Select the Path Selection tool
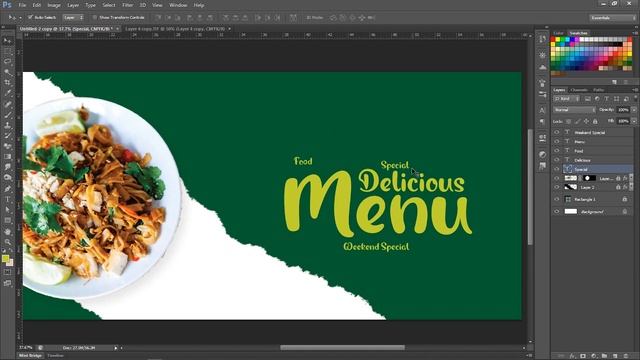 coord(7,210)
